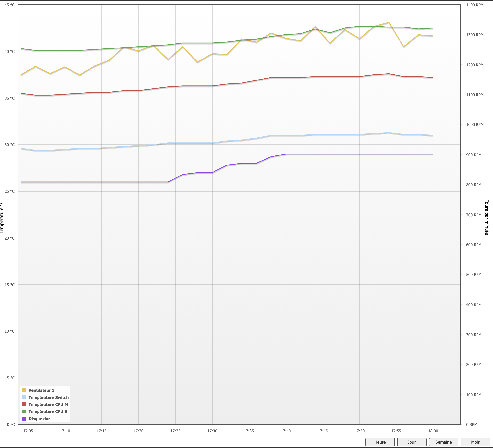Click purple Disque dur legend swatch
The height and width of the screenshot is (448, 493).
24,419
